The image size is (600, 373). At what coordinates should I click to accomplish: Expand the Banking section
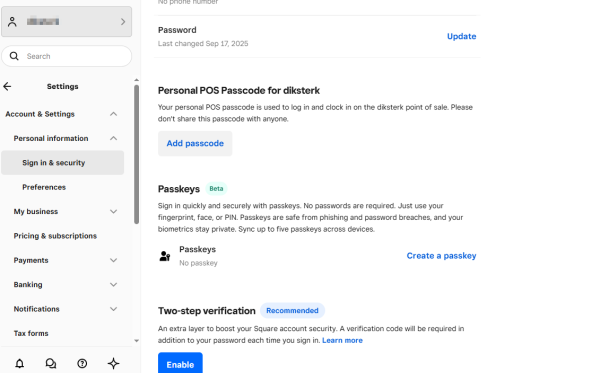113,285
